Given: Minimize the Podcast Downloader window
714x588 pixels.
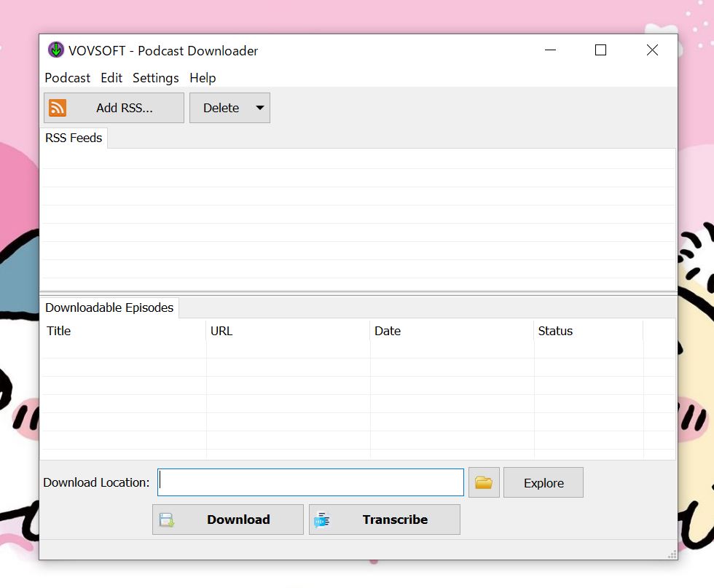Looking at the screenshot, I should point(551,50).
